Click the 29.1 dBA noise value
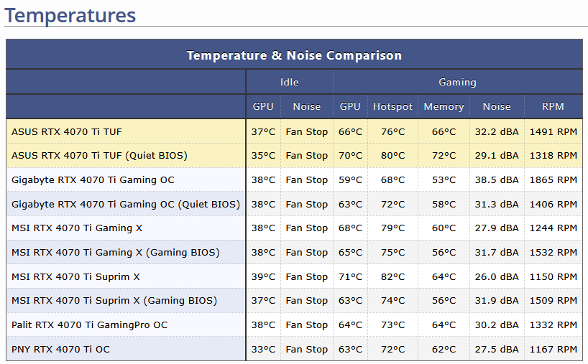The image size is (588, 364). [497, 155]
